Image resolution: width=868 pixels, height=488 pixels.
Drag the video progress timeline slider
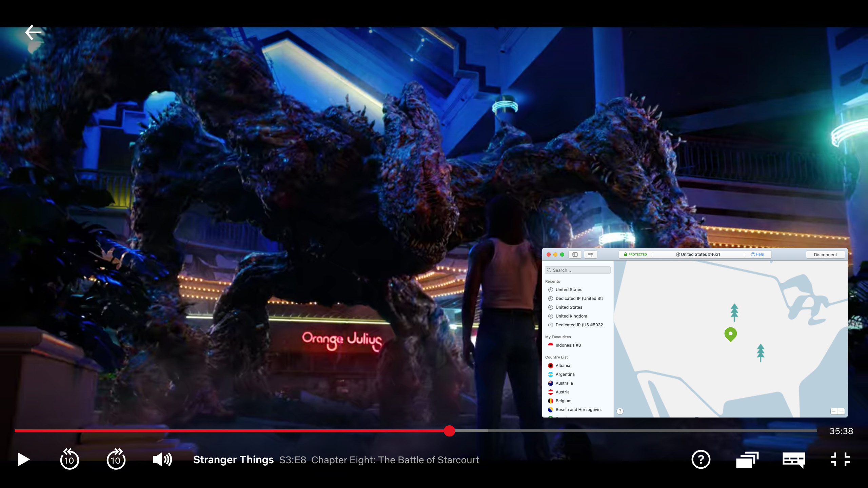(450, 431)
